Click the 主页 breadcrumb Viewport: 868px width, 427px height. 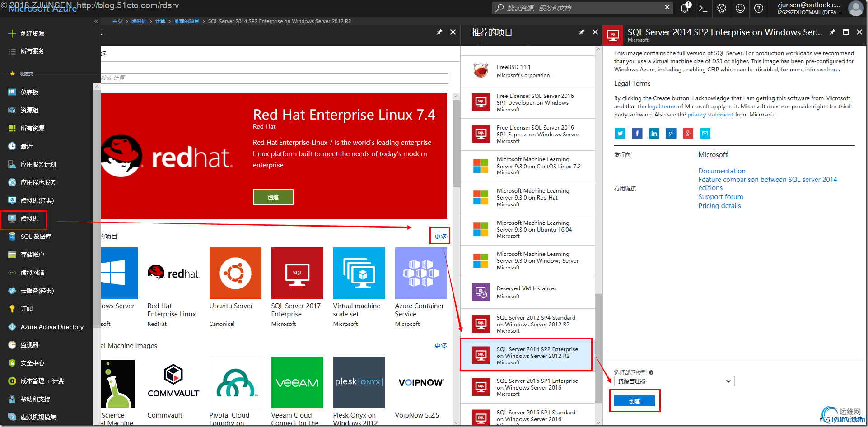coord(117,21)
